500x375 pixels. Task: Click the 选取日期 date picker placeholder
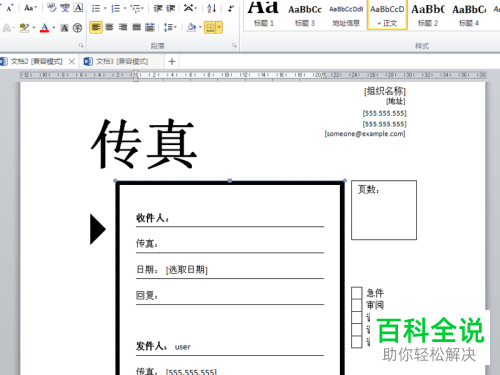click(x=187, y=270)
